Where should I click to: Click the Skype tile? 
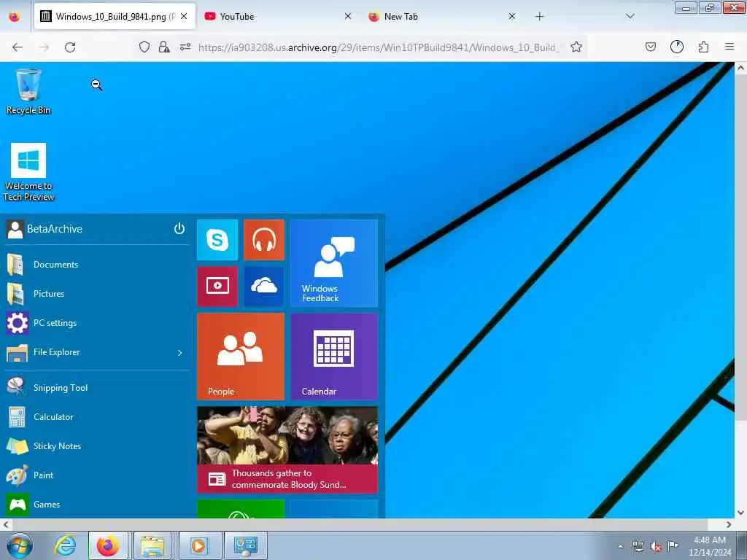pos(217,240)
